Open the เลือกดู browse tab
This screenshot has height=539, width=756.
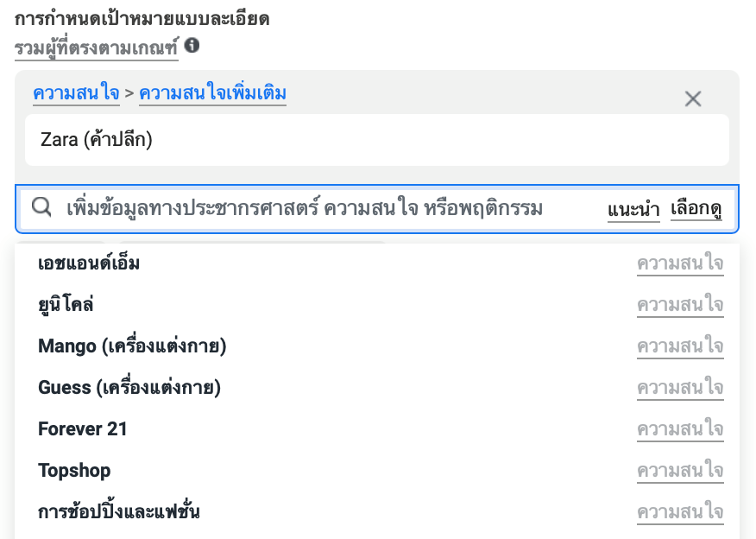[696, 209]
